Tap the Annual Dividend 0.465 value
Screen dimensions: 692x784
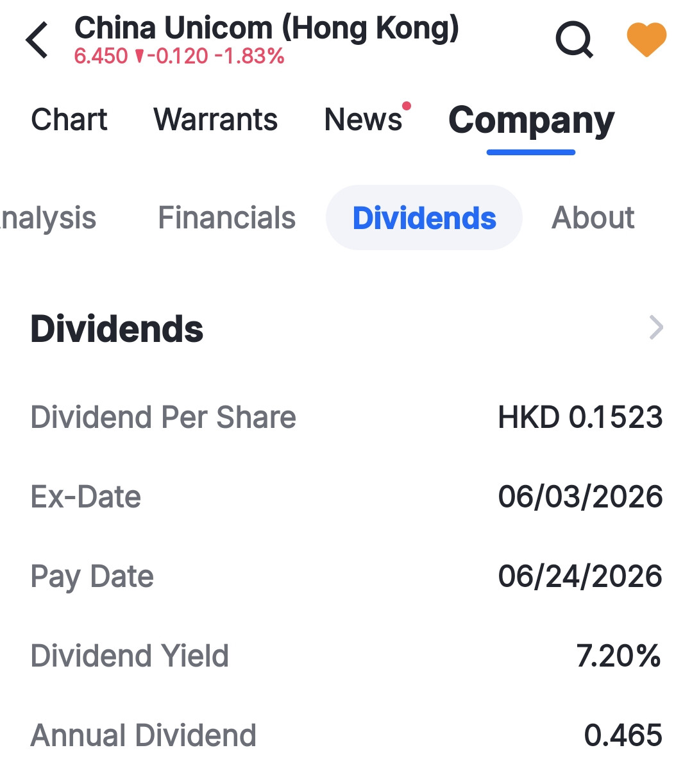(623, 735)
